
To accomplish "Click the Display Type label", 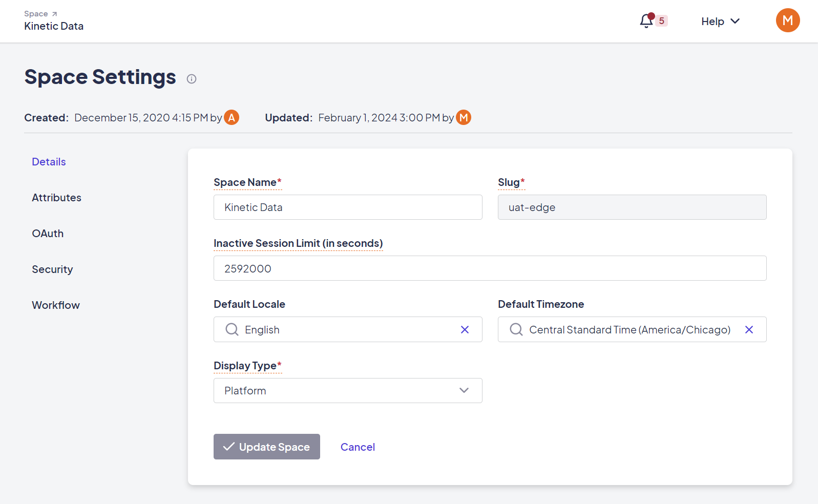I will (x=247, y=366).
